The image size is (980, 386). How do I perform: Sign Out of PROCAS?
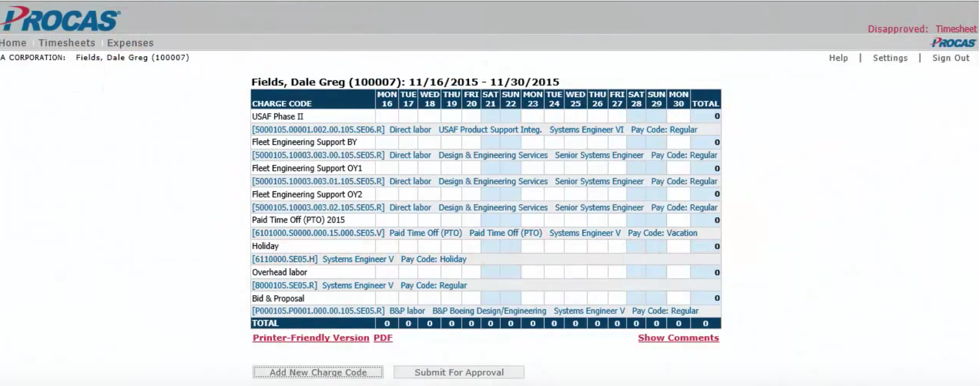pyautogui.click(x=951, y=58)
